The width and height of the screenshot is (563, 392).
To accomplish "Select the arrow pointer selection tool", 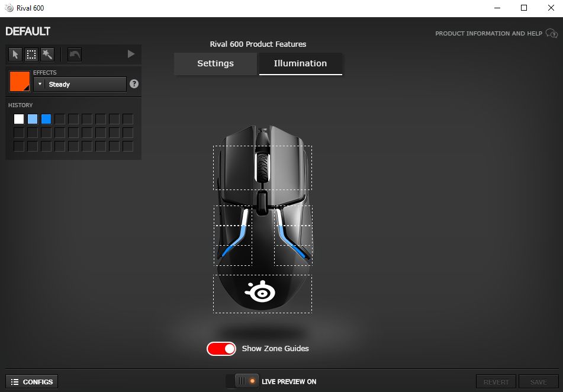I will [x=15, y=54].
